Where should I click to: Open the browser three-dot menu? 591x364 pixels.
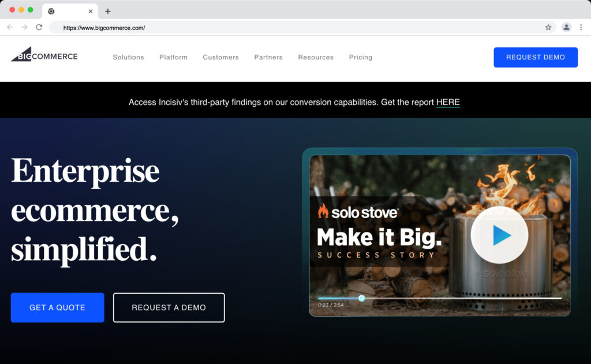pyautogui.click(x=581, y=27)
